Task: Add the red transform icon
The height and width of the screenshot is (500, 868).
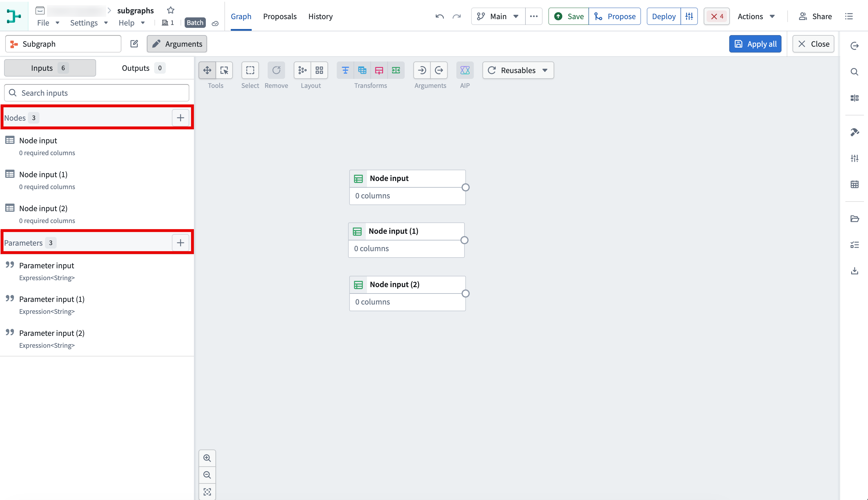Action: click(x=379, y=70)
